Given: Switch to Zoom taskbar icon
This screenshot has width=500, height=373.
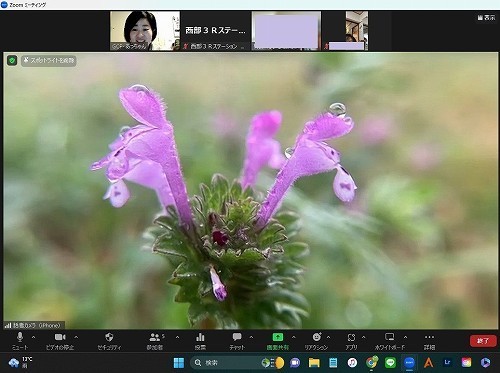Looking at the screenshot, I should (x=409, y=362).
